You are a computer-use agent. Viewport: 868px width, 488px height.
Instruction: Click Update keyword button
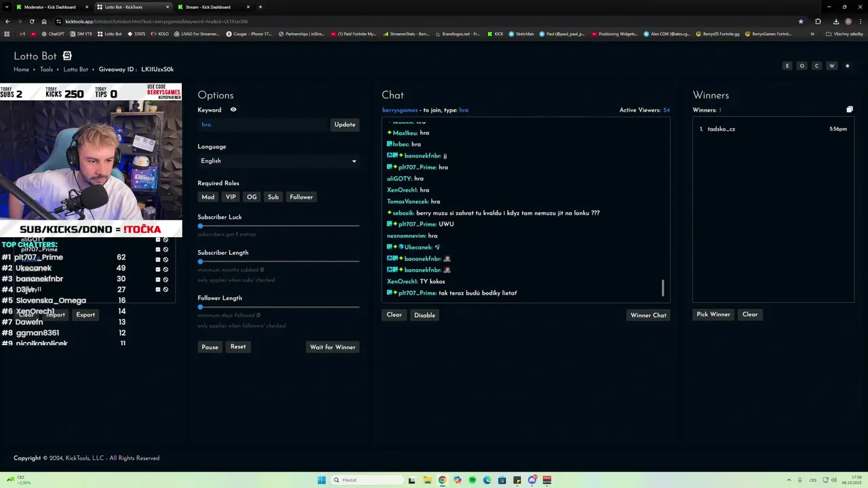pyautogui.click(x=344, y=125)
